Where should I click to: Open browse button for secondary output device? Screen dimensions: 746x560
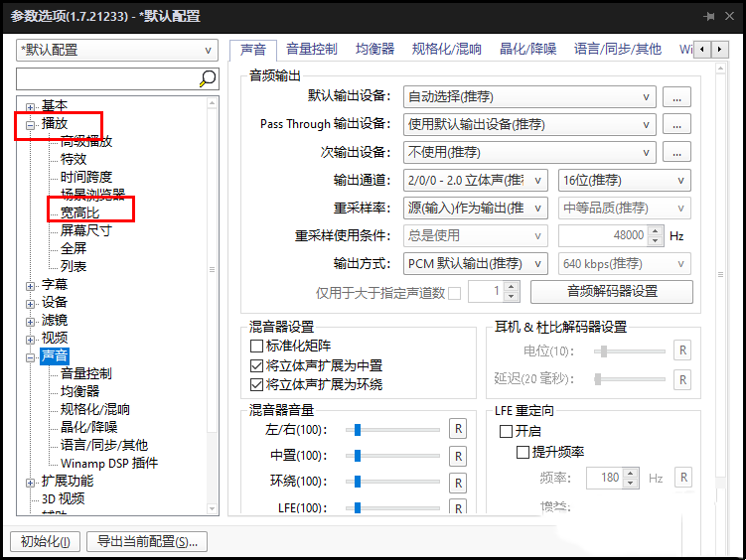(676, 152)
